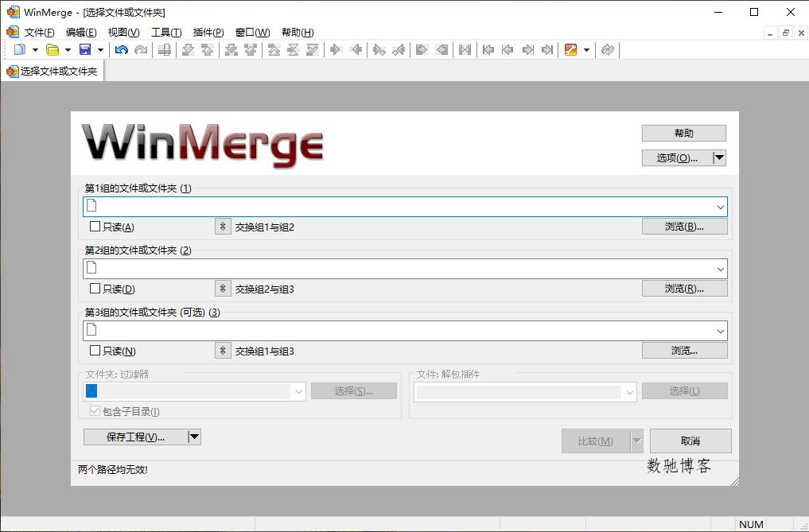Click the orange Options wrench toolbar icon
The height and width of the screenshot is (532, 809).
(x=570, y=49)
